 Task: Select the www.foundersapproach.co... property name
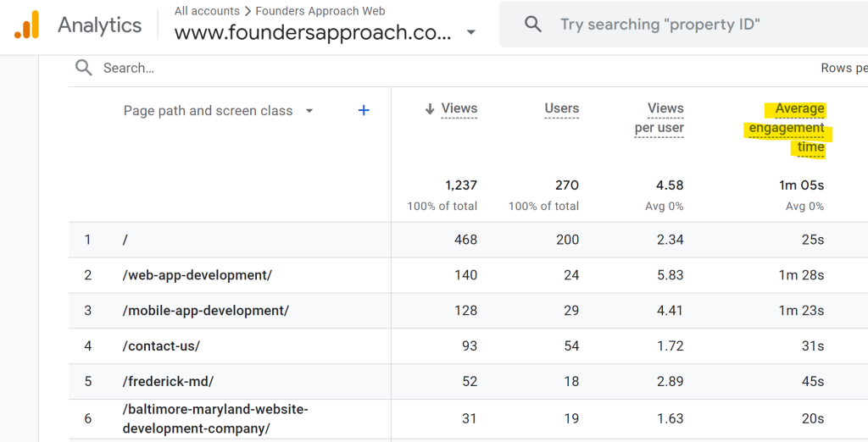click(313, 33)
